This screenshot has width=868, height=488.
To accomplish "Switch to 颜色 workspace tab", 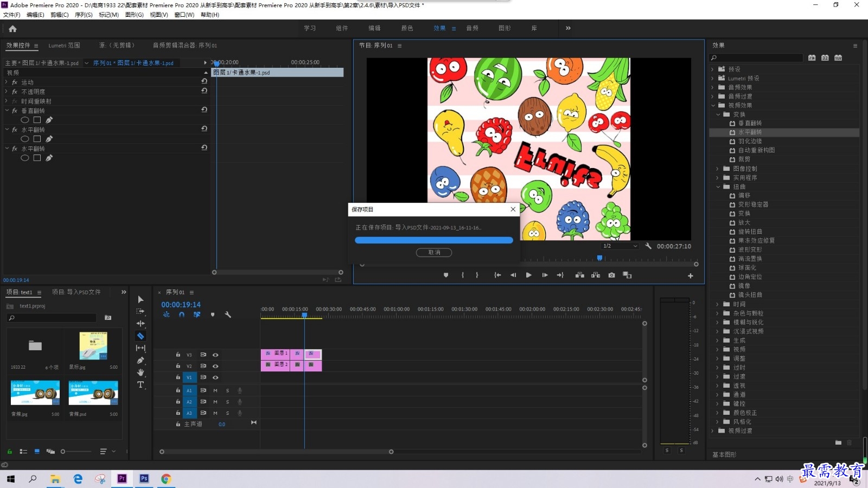I will 407,28.
